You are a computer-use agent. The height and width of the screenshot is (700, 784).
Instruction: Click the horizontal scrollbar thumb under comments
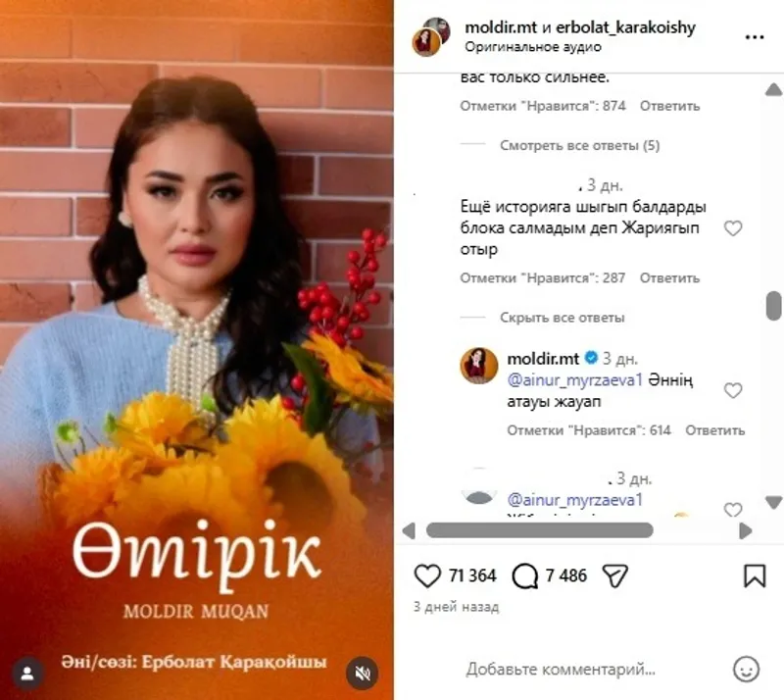(540, 530)
